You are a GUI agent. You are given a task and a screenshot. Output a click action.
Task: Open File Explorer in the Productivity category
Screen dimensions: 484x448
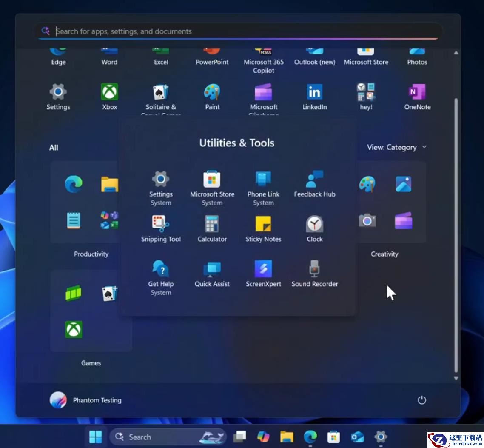click(110, 184)
